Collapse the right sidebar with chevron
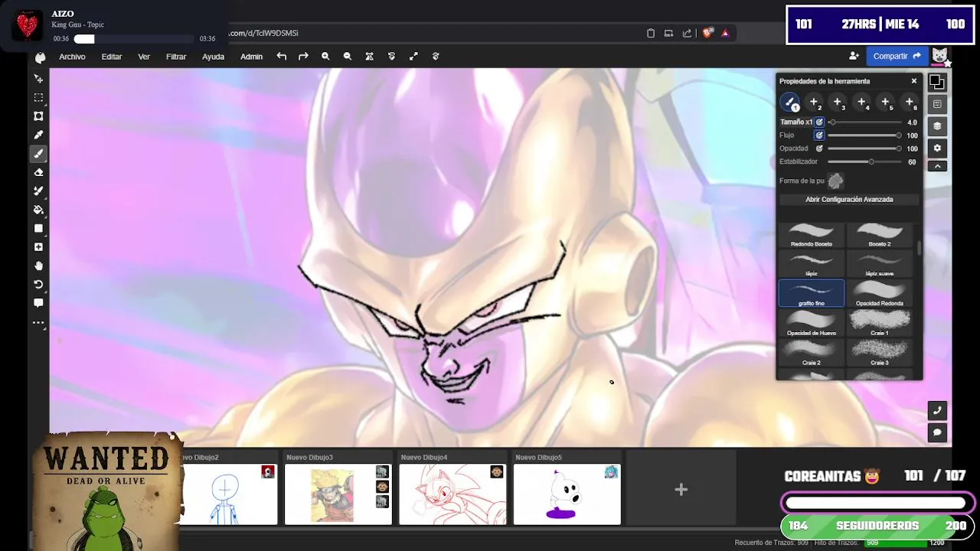 click(x=937, y=166)
